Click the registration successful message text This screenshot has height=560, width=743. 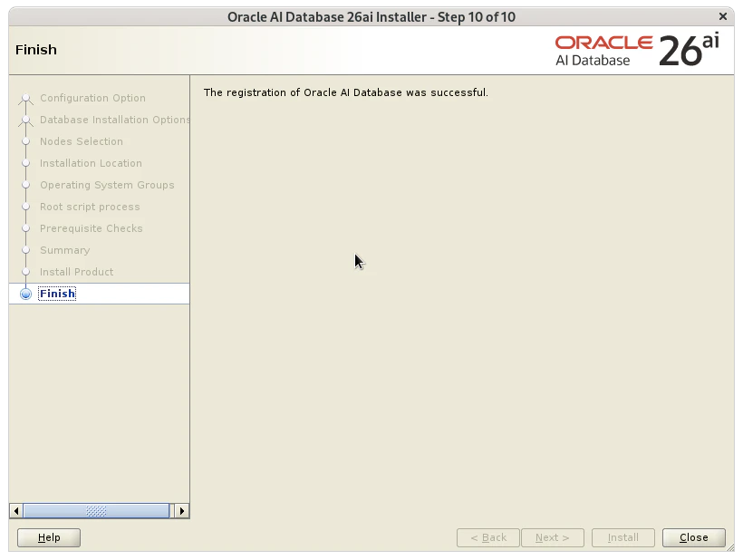tap(346, 92)
